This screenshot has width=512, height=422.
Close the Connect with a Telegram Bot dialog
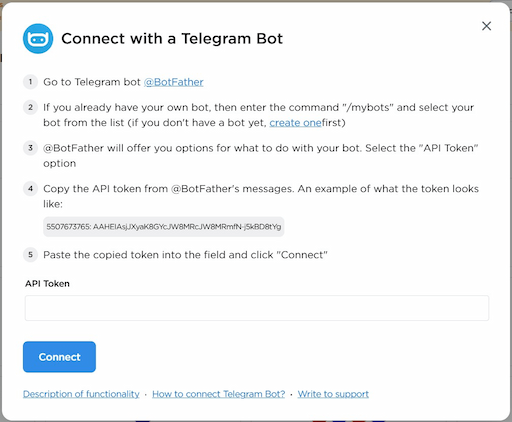486,26
